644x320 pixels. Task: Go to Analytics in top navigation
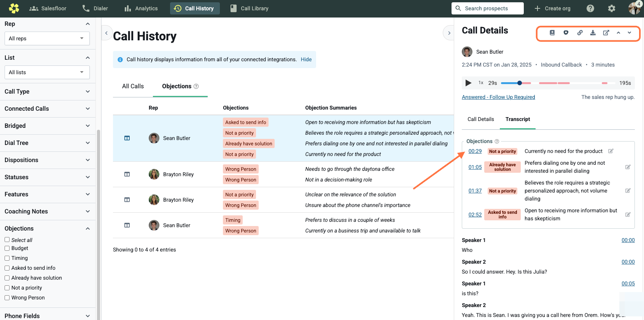coord(141,8)
